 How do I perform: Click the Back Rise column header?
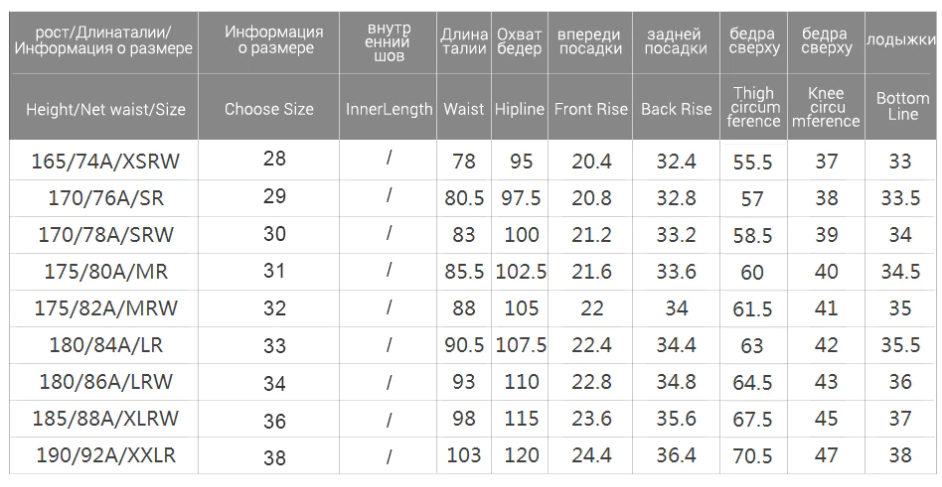(676, 108)
